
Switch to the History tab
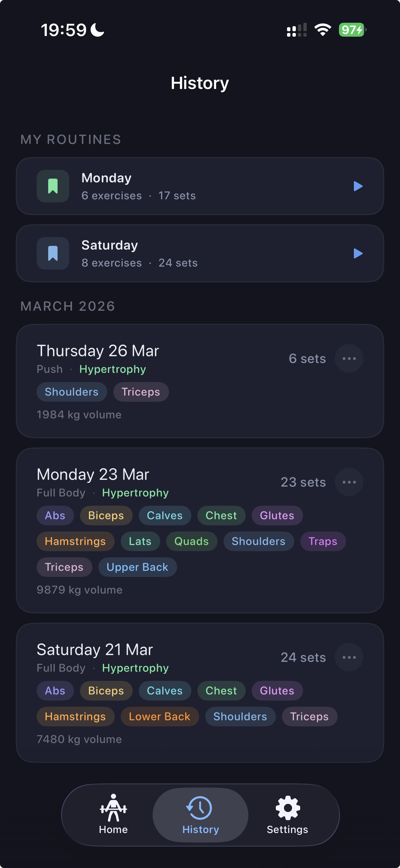coord(200,815)
